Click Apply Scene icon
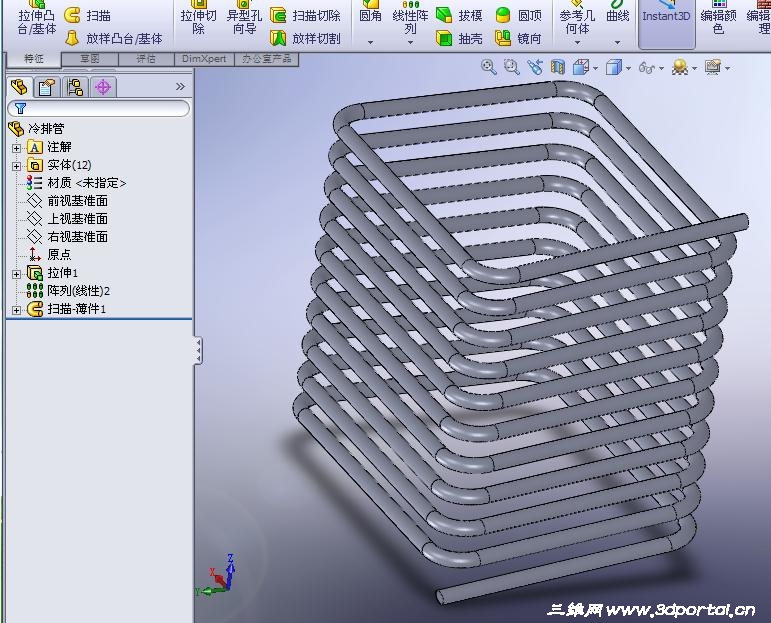This screenshot has height=623, width=771. [680, 67]
